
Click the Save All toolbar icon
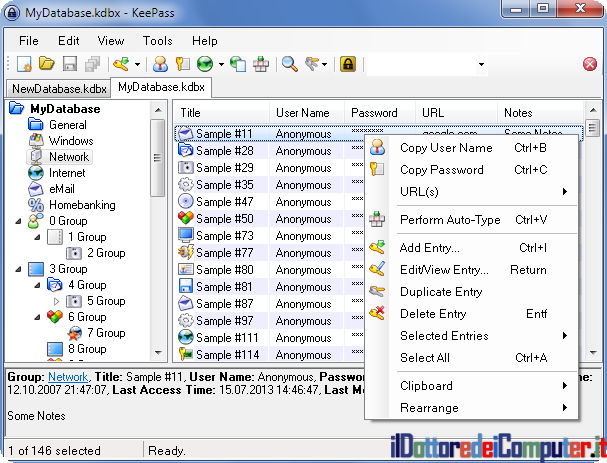[92, 64]
